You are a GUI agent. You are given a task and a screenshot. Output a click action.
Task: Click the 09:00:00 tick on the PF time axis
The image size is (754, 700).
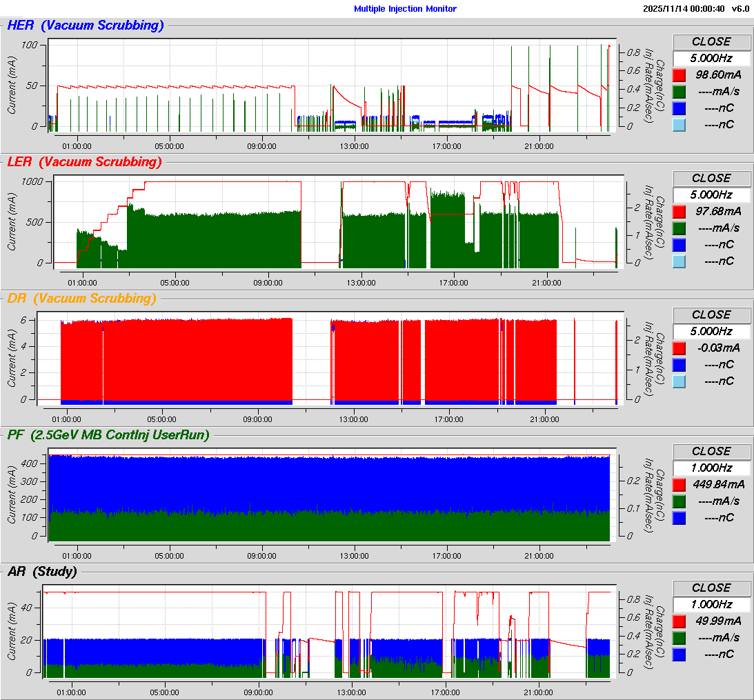point(261,556)
